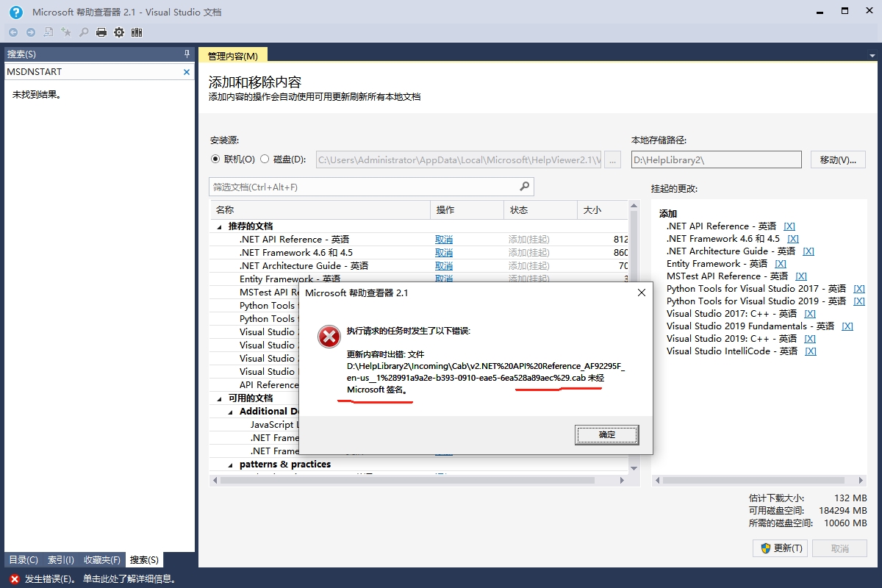Click the 移动(V)... button

(x=838, y=159)
